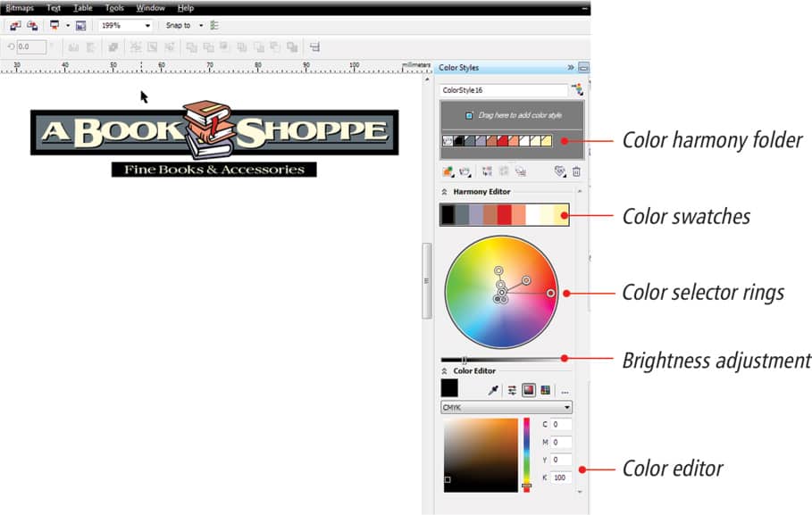The width and height of the screenshot is (812, 515).
Task: Select the red swatch in Harmony Editor
Action: click(x=505, y=214)
